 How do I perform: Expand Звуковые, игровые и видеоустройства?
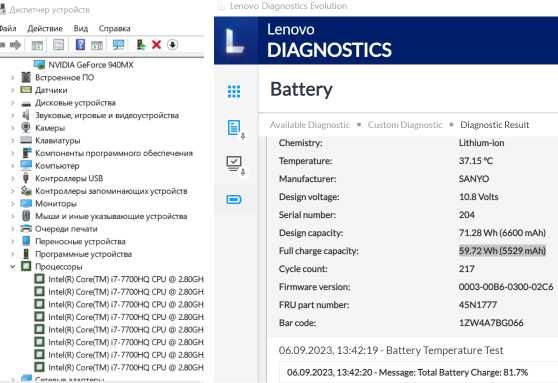coord(12,115)
